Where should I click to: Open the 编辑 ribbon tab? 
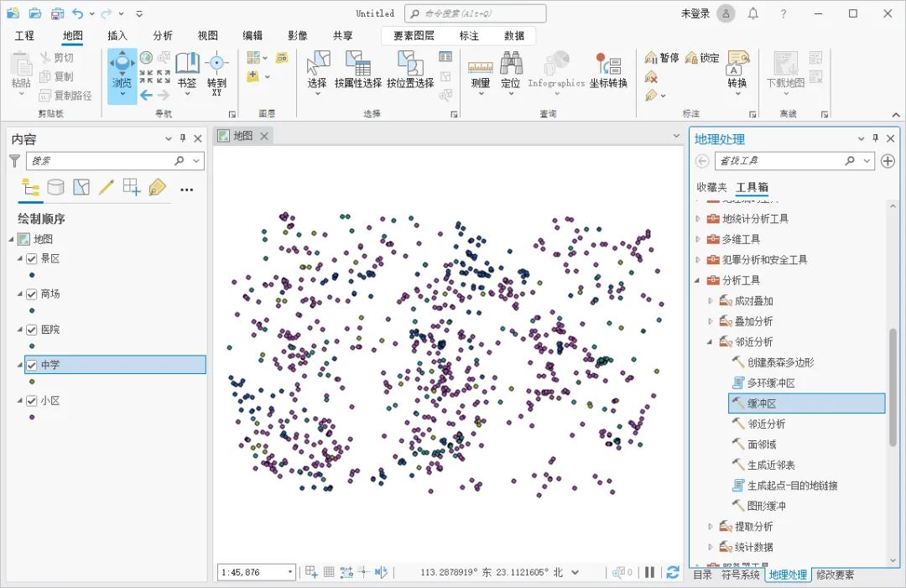253,36
